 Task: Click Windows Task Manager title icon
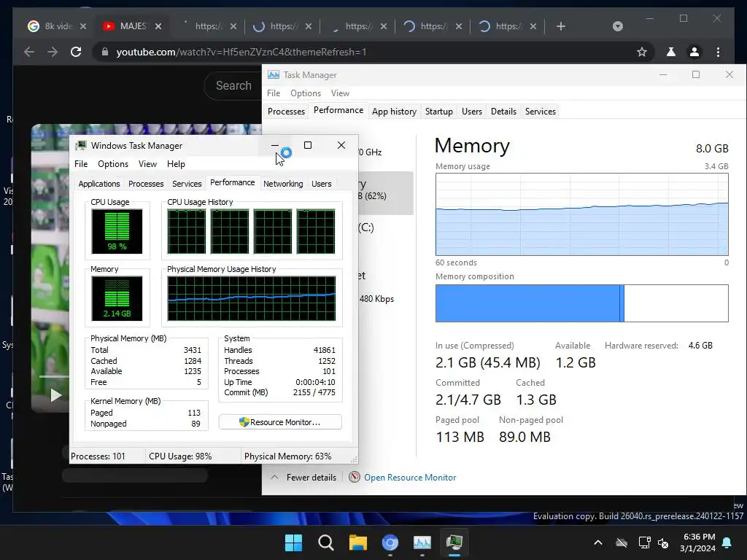(81, 145)
